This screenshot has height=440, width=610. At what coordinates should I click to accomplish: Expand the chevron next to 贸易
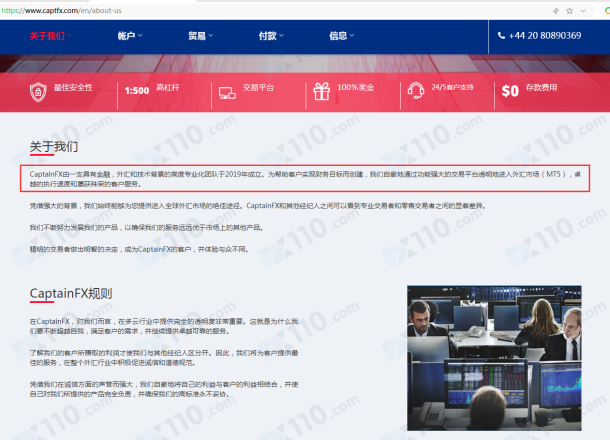click(x=211, y=35)
